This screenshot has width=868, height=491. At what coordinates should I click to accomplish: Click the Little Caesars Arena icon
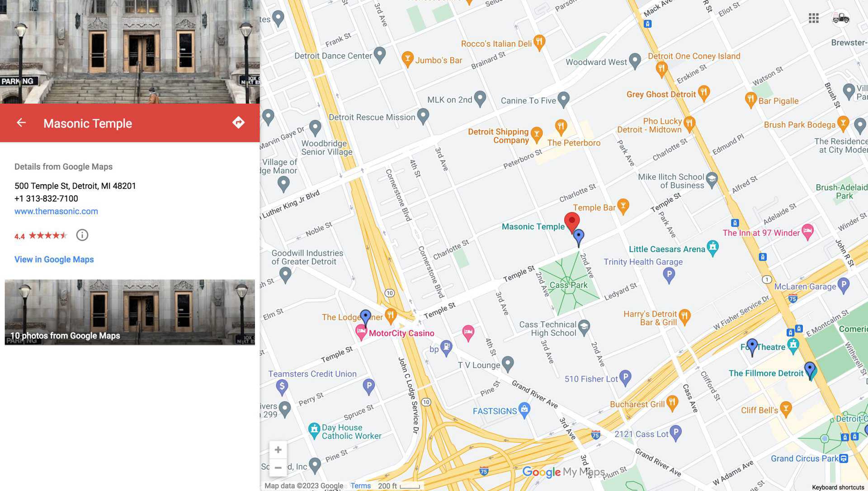point(712,248)
